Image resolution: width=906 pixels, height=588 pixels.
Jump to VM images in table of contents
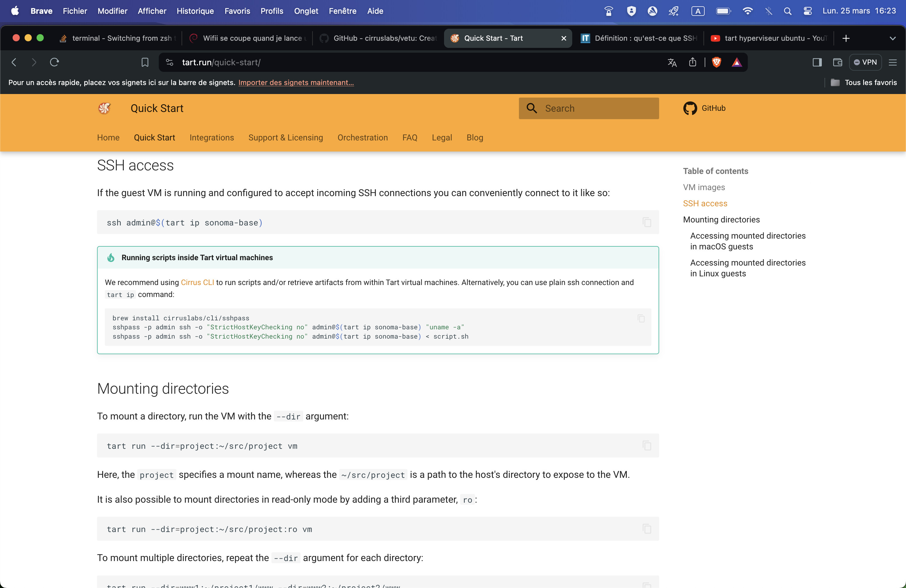point(704,187)
